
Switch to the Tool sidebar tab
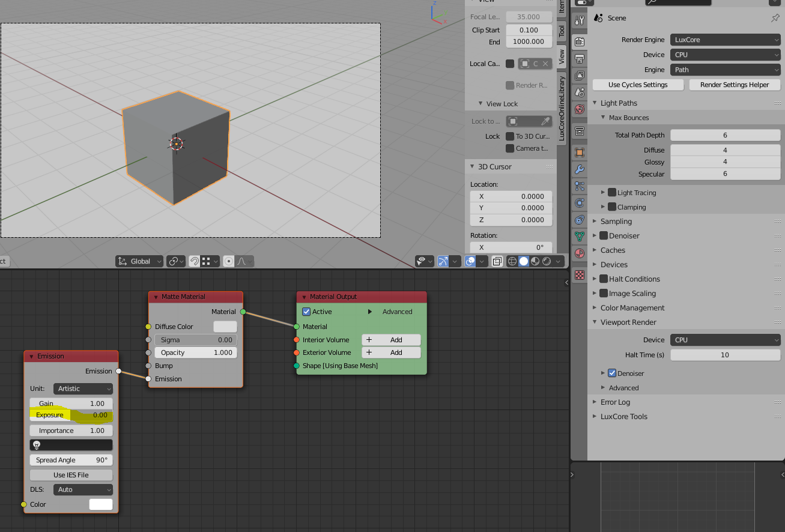pos(562,31)
